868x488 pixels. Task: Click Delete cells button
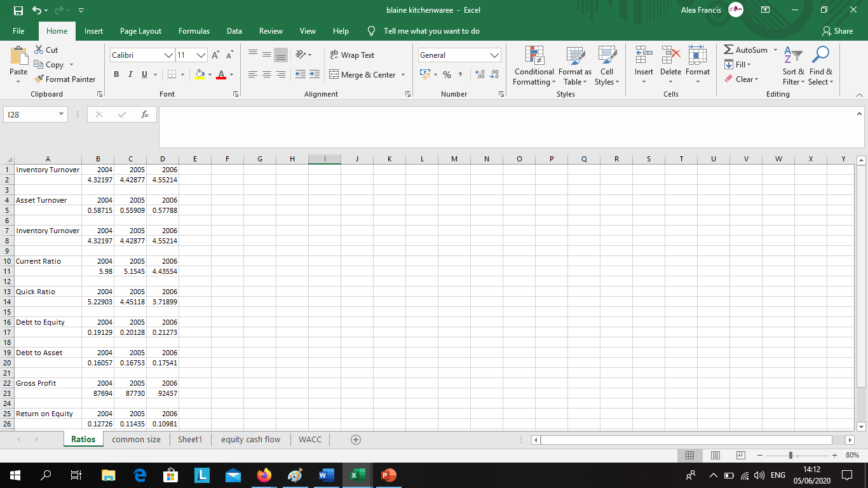670,66
